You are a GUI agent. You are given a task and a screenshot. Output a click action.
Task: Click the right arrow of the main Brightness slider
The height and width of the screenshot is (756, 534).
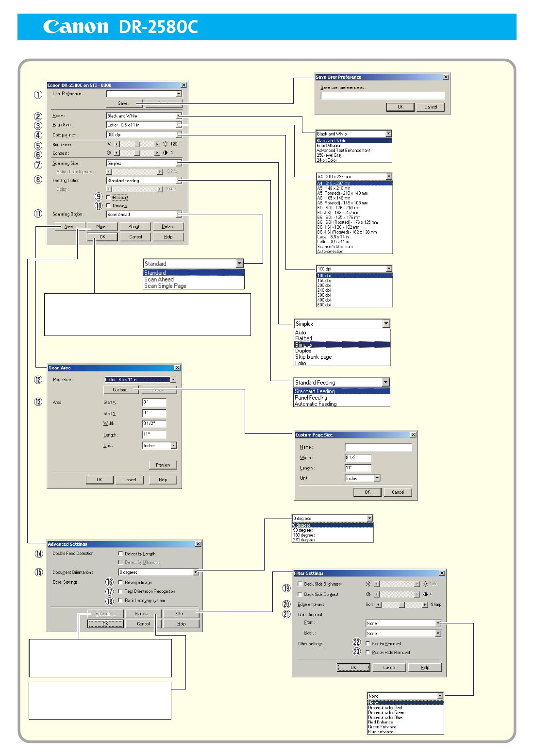point(157,144)
